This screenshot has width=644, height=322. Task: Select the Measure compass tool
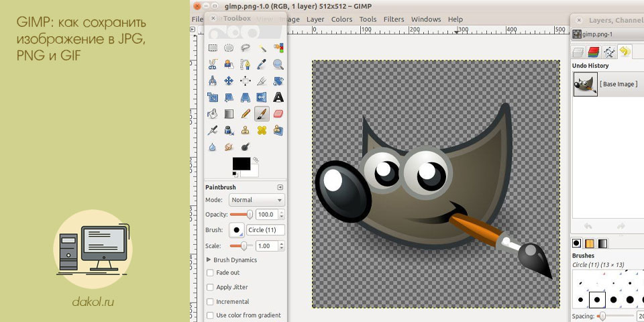pyautogui.click(x=213, y=81)
